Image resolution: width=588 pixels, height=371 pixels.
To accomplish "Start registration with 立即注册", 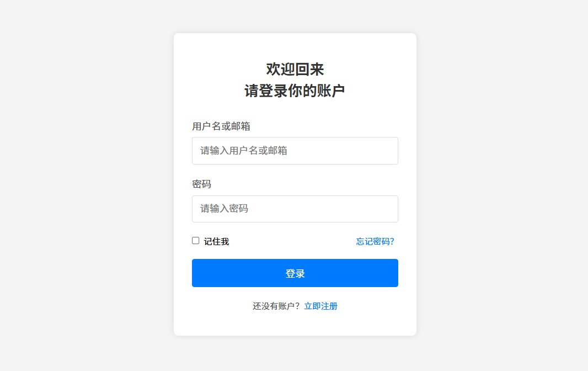I will click(320, 306).
